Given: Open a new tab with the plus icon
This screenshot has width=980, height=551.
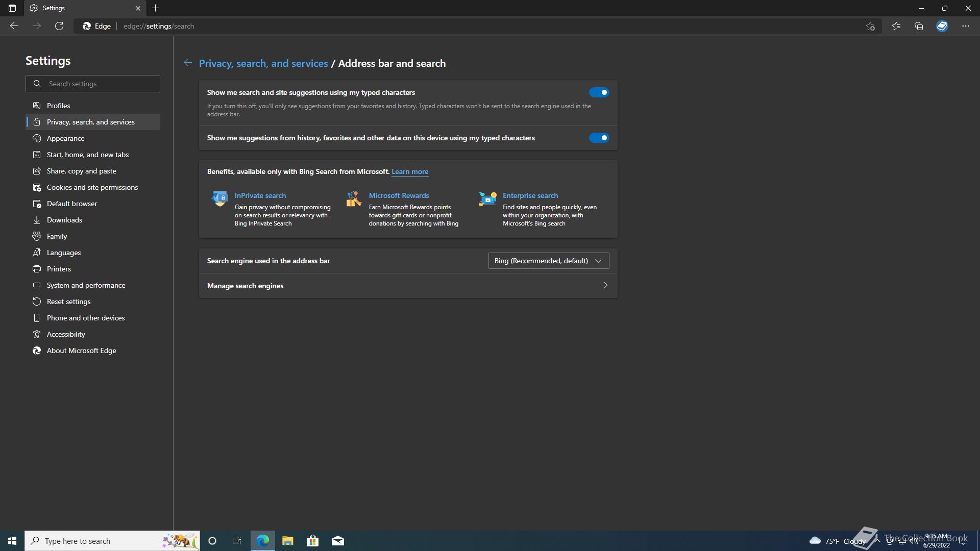Looking at the screenshot, I should (156, 8).
